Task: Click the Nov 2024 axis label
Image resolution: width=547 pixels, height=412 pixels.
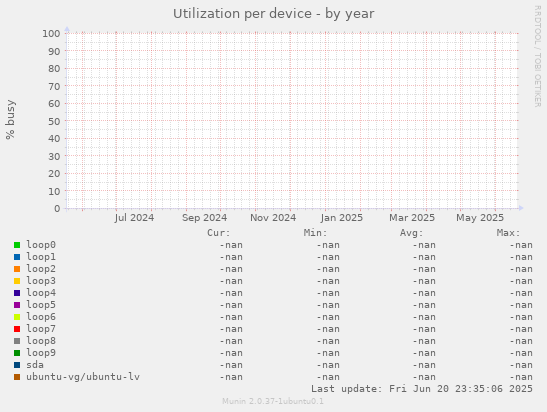Action: (x=273, y=218)
